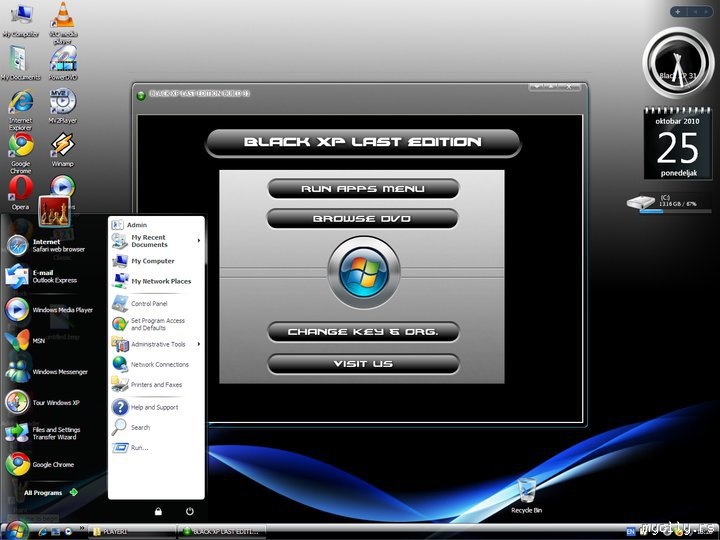Click the sidebar add gadget plus button
Screen dimensions: 720x540
[x=678, y=12]
